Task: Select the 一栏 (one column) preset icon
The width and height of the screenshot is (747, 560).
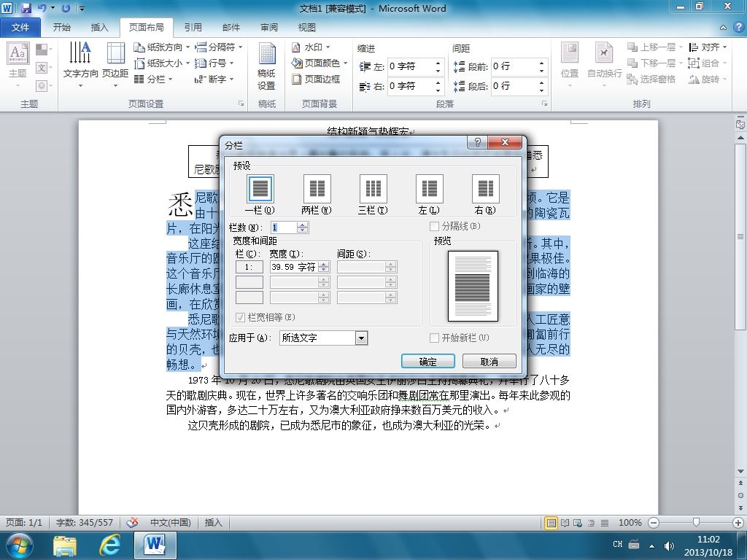Action: 260,189
